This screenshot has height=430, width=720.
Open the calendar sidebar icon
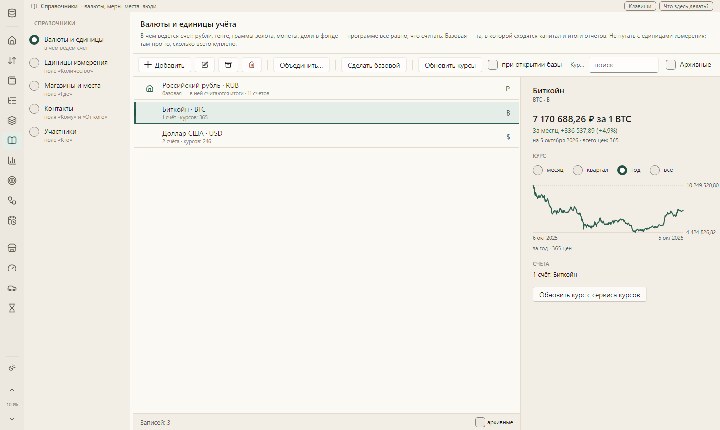click(12, 221)
